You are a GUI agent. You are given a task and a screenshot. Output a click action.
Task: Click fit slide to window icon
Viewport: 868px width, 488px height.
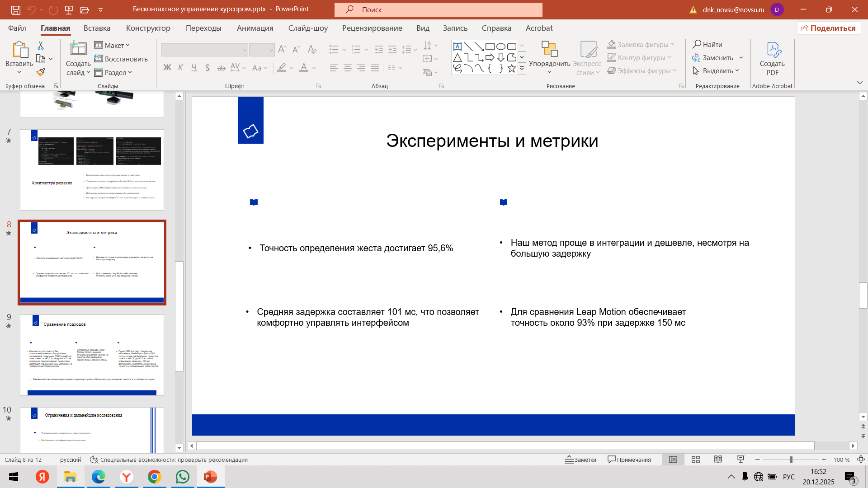click(861, 460)
